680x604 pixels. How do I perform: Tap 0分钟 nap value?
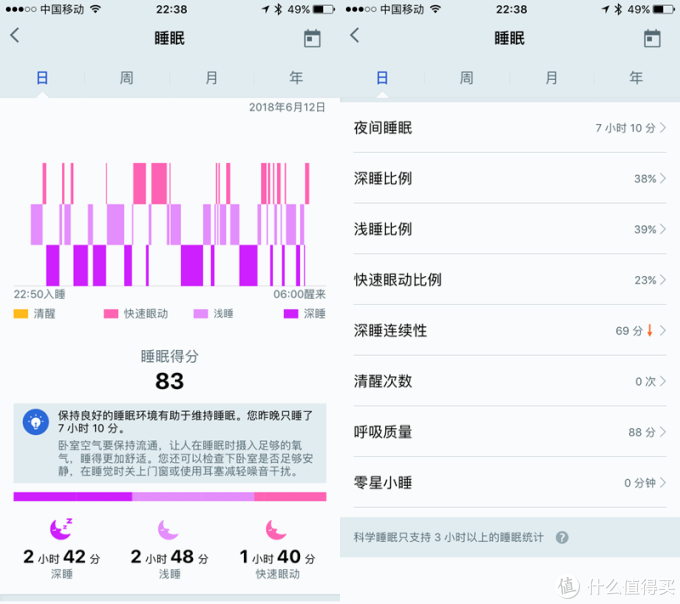click(640, 483)
